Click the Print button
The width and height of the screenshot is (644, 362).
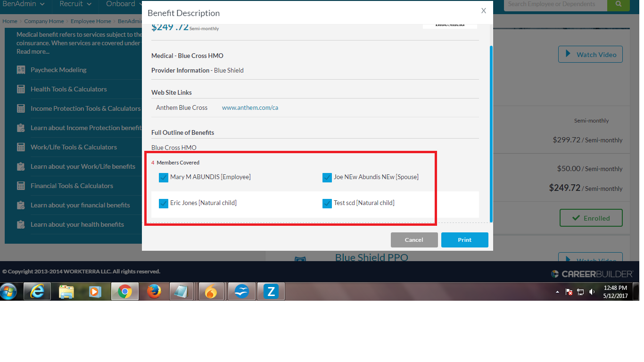tap(465, 240)
